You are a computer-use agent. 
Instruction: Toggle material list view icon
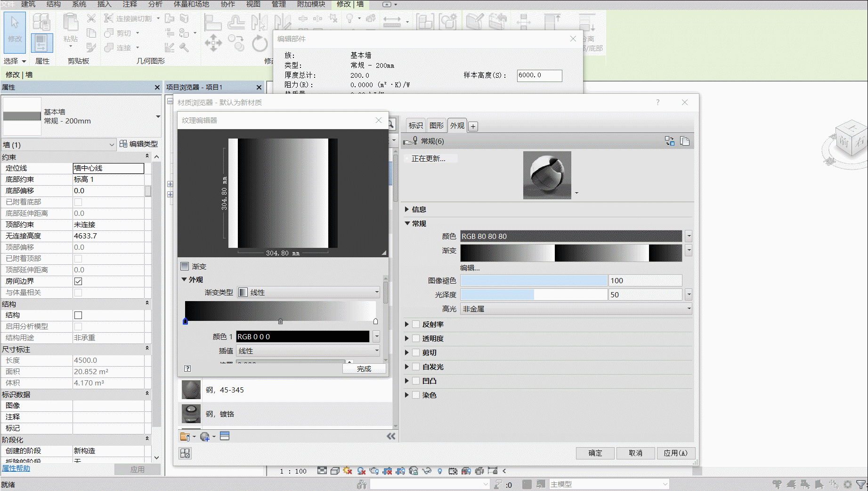pyautogui.click(x=225, y=436)
